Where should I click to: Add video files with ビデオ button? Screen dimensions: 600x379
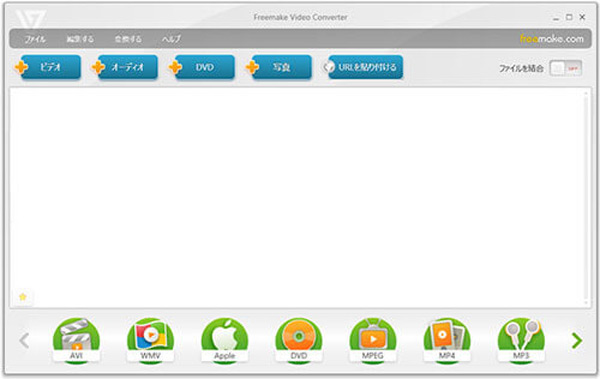48,67
